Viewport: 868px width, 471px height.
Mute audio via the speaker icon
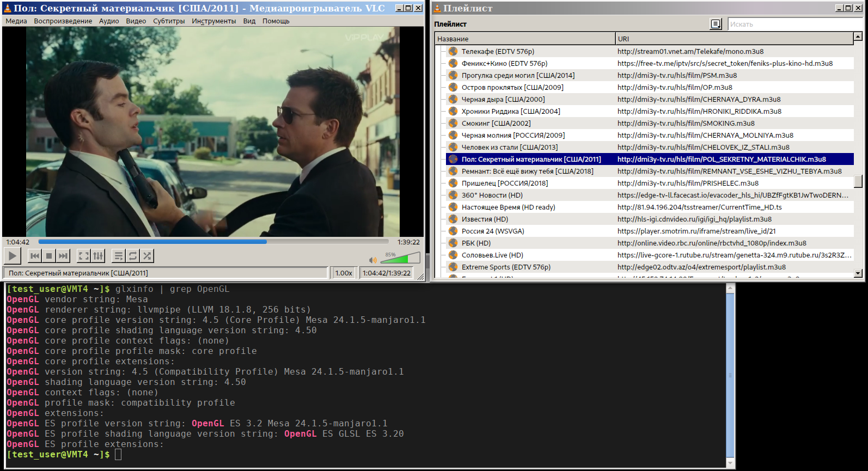(x=373, y=260)
